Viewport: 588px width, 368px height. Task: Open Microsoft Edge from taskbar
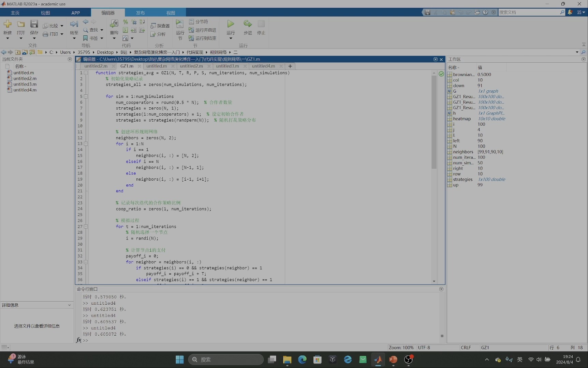point(302,359)
